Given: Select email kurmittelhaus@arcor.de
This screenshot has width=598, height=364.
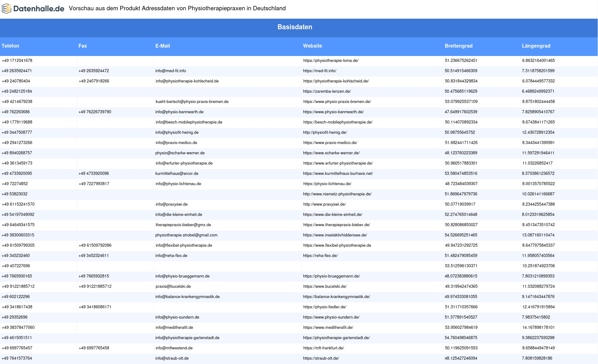Looking at the screenshot, I should [x=177, y=174].
